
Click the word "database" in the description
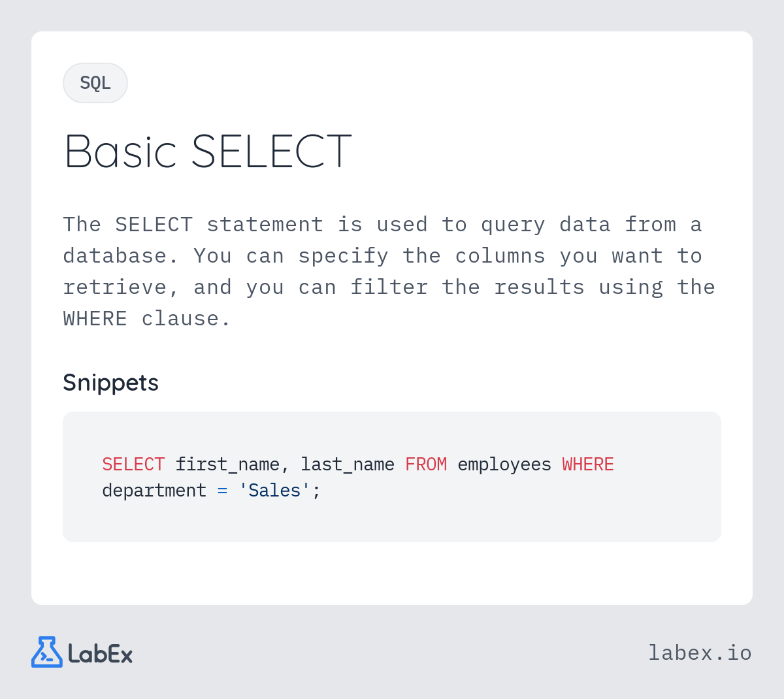115,256
